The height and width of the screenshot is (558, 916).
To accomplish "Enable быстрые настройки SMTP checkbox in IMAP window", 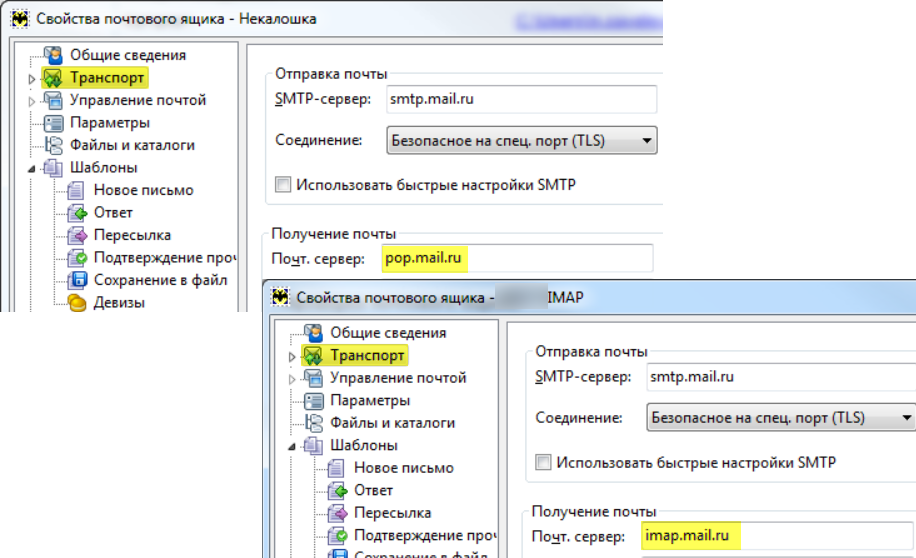I will coord(543,463).
